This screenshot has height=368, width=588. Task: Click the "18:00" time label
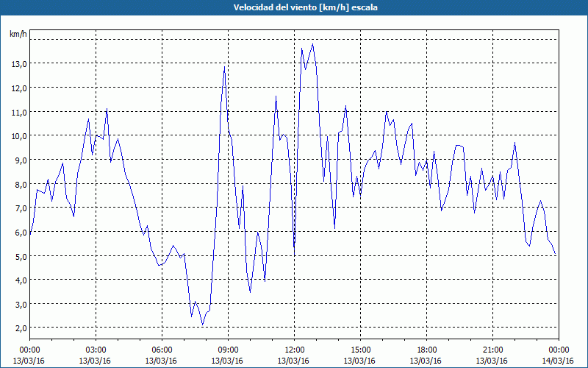427,350
